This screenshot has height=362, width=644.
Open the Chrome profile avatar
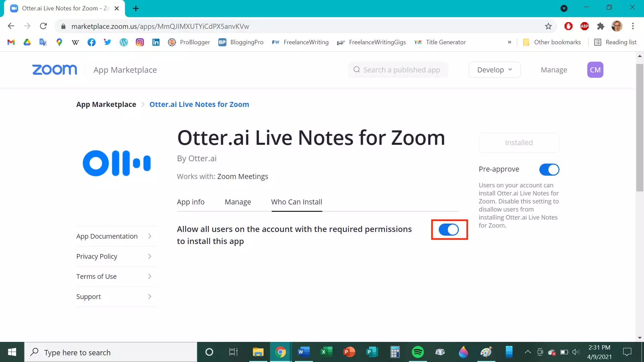[617, 26]
